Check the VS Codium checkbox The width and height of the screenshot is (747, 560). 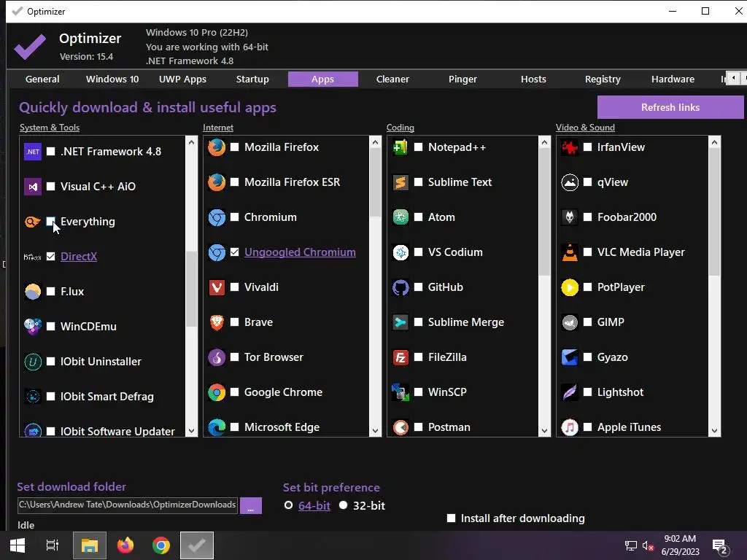point(418,252)
